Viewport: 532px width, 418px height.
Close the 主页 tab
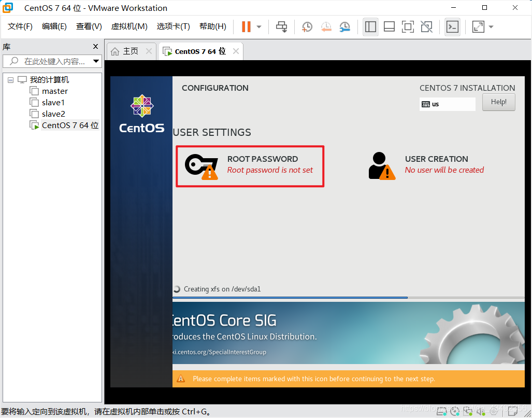point(149,51)
